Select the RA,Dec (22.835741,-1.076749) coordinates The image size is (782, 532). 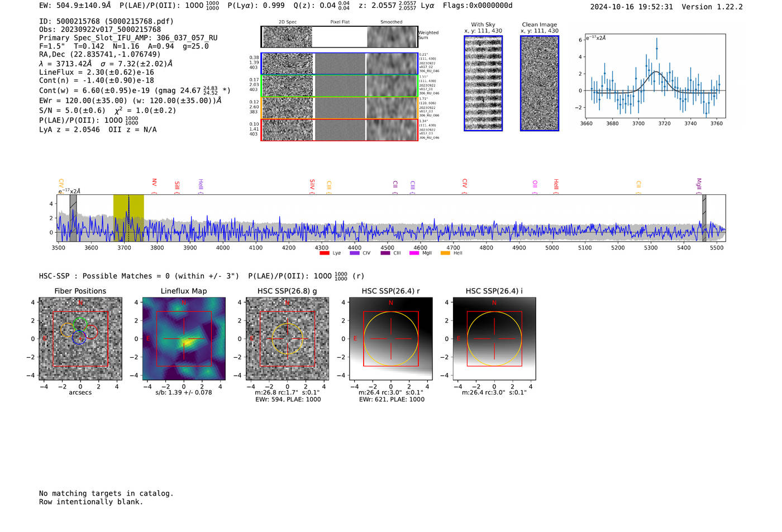coord(99,54)
